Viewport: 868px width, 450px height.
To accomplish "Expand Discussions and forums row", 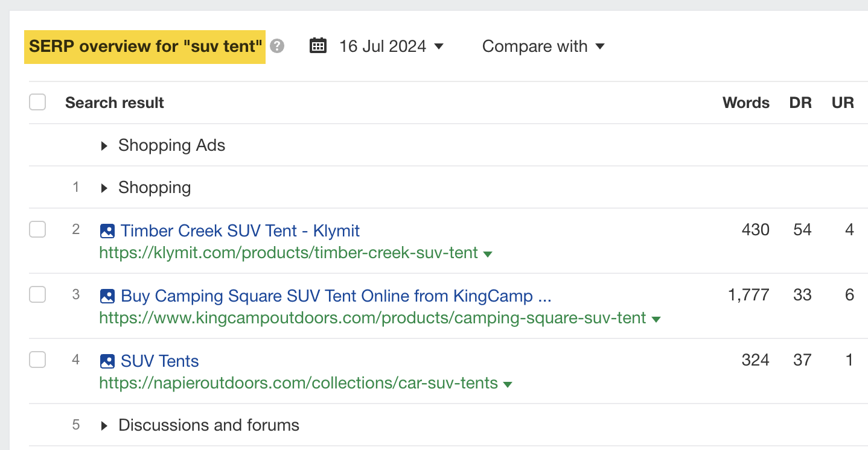I will pos(104,425).
